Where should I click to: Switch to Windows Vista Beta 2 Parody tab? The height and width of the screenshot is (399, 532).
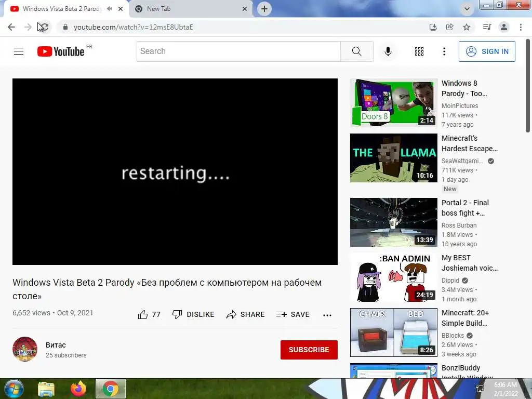point(62,9)
